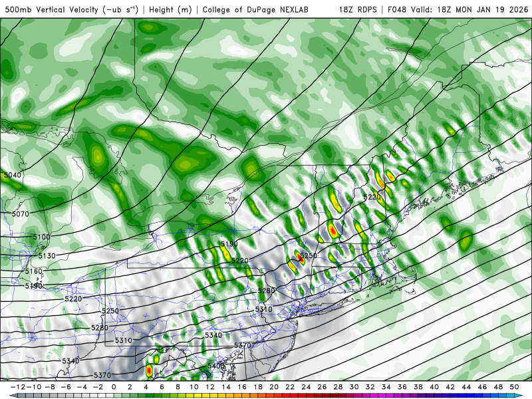Screen dimensions: 532x399
Task: Click the 22 value on color scale
Action: click(x=290, y=387)
